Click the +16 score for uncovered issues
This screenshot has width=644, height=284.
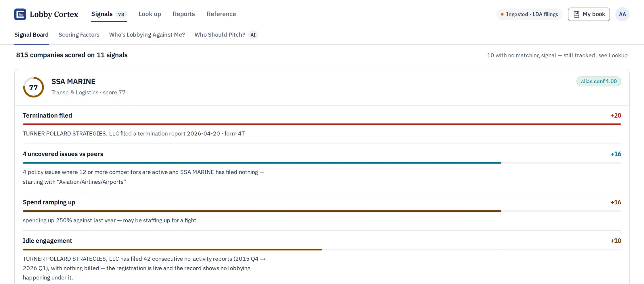[616, 154]
